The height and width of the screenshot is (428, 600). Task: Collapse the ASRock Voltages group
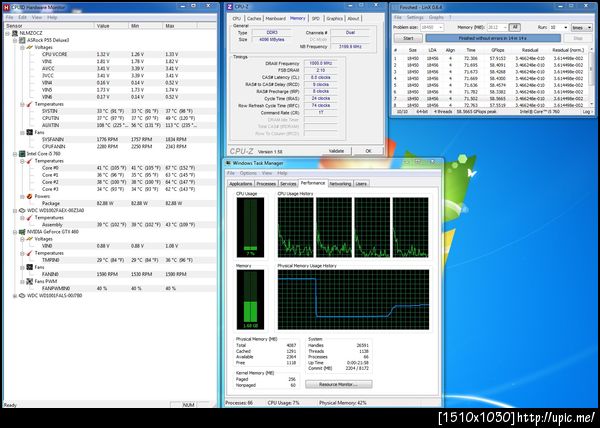coord(22,47)
